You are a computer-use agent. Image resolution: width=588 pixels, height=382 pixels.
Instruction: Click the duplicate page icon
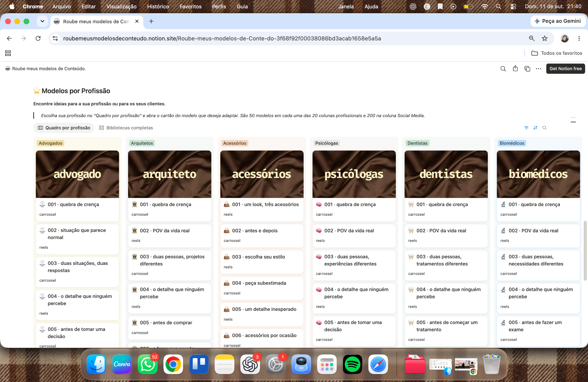(527, 69)
